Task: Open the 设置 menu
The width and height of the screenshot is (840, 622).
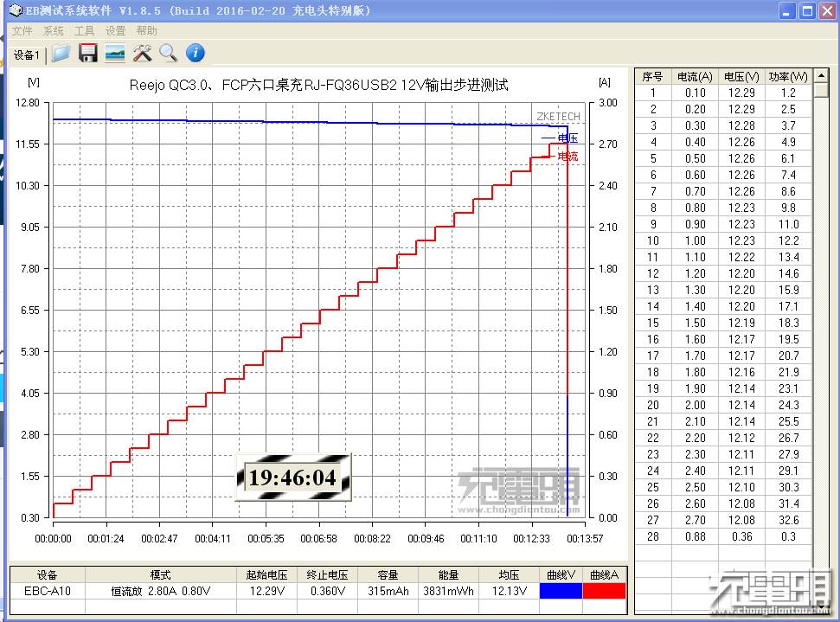Action: coord(115,31)
